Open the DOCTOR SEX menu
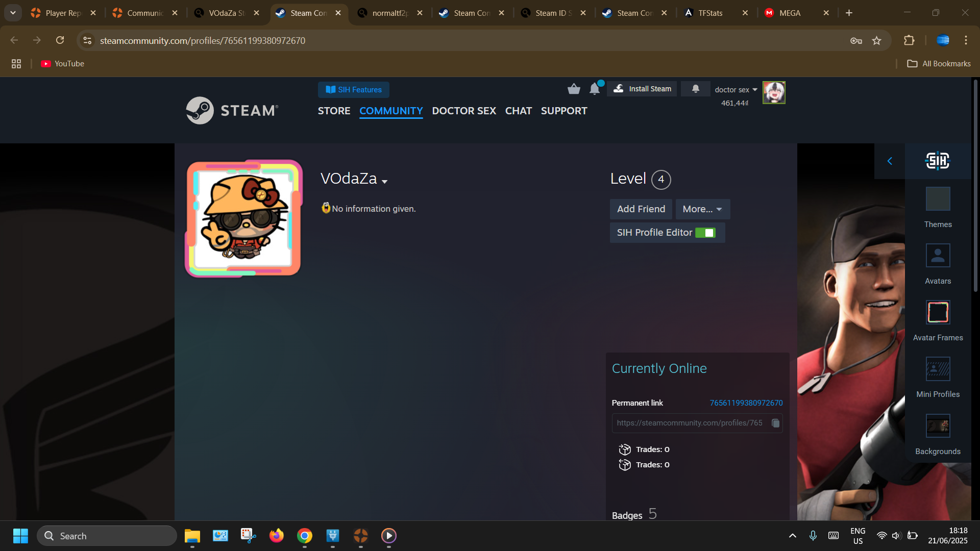This screenshot has height=551, width=980. click(464, 111)
